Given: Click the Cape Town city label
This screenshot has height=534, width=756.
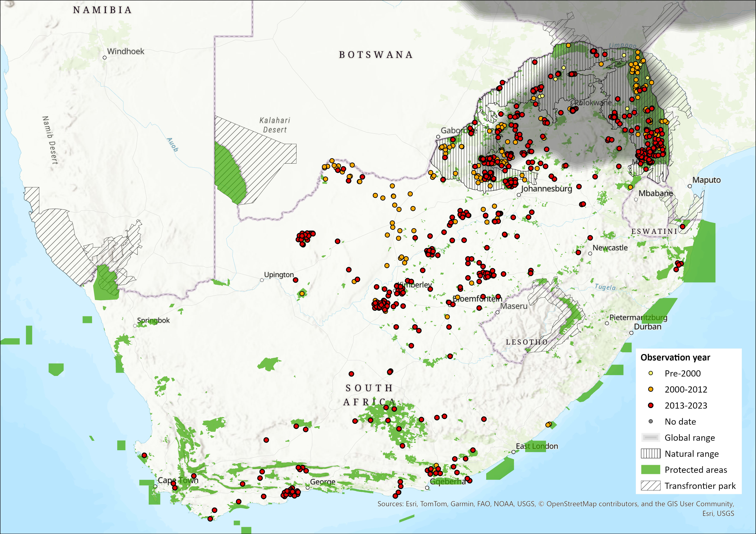Looking at the screenshot, I should [178, 480].
